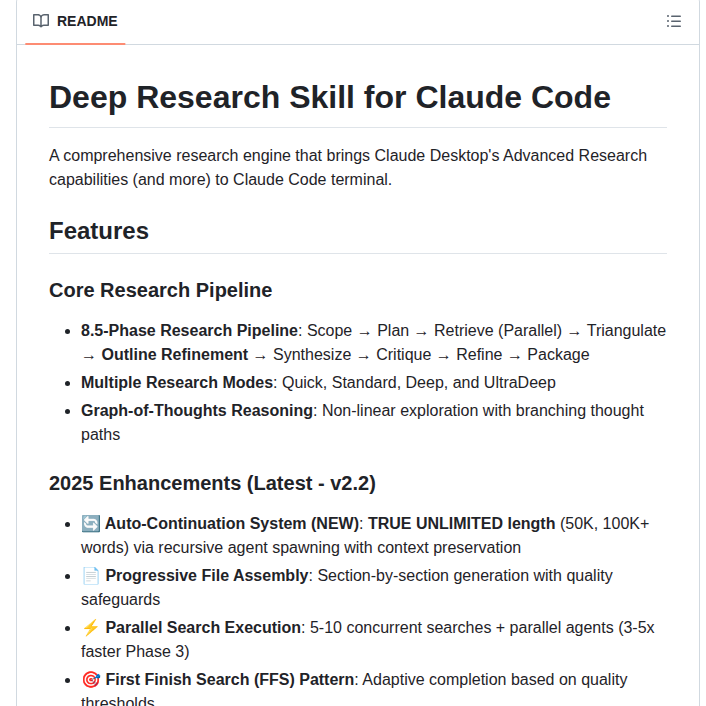Viewport: 706px width, 706px height.
Task: Click the 'Features' heading
Action: click(99, 231)
